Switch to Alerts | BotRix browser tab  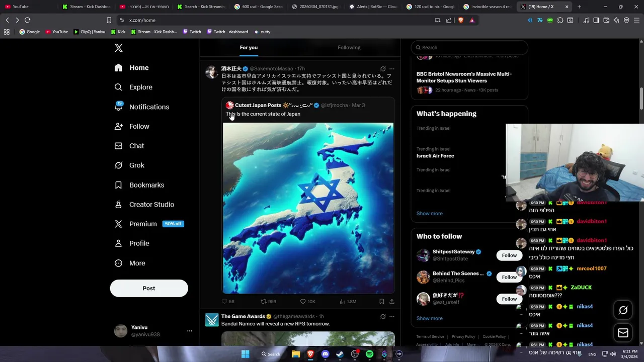click(373, 7)
